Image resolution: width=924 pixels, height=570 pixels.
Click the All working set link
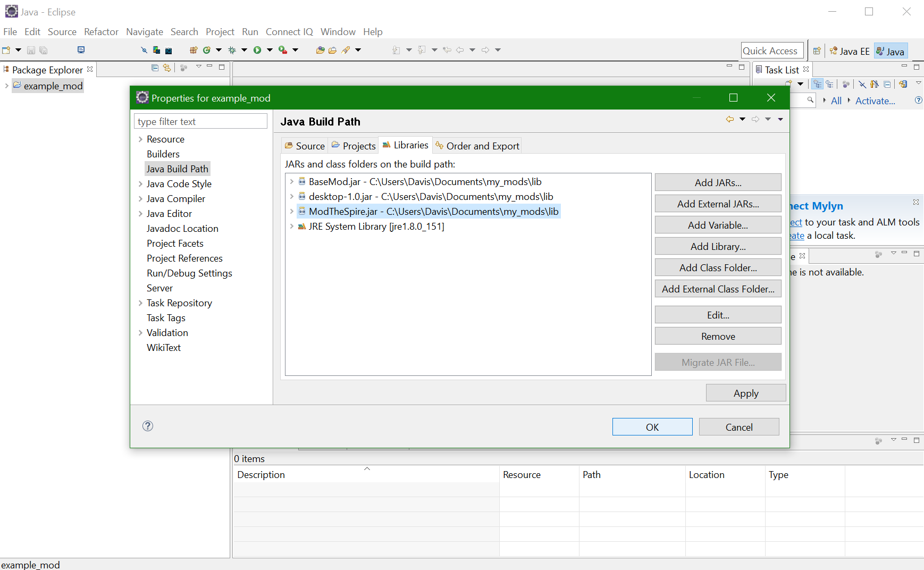tap(836, 101)
